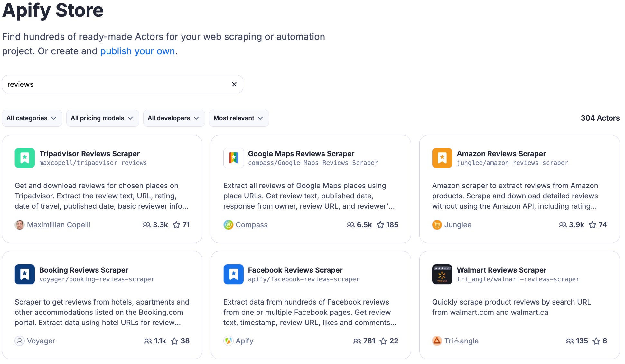Screen dimensions: 625x364
Task: Click the Google Maps scraper description text
Action: point(309,196)
